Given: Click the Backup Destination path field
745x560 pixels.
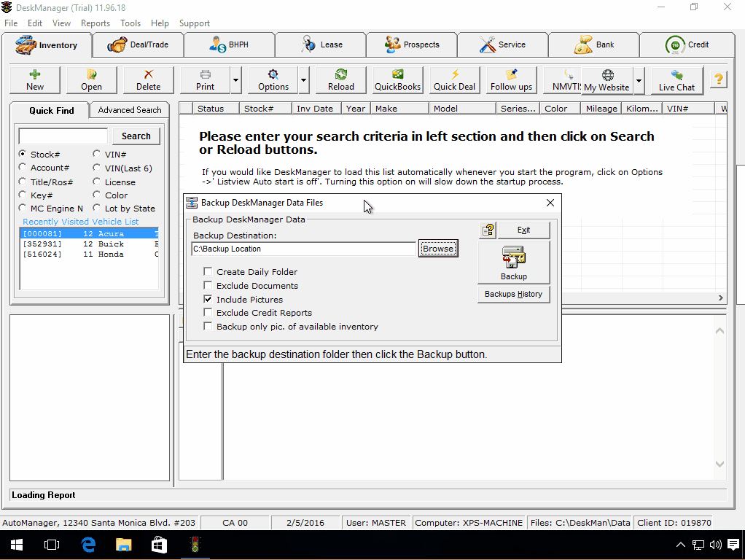Looking at the screenshot, I should click(303, 249).
